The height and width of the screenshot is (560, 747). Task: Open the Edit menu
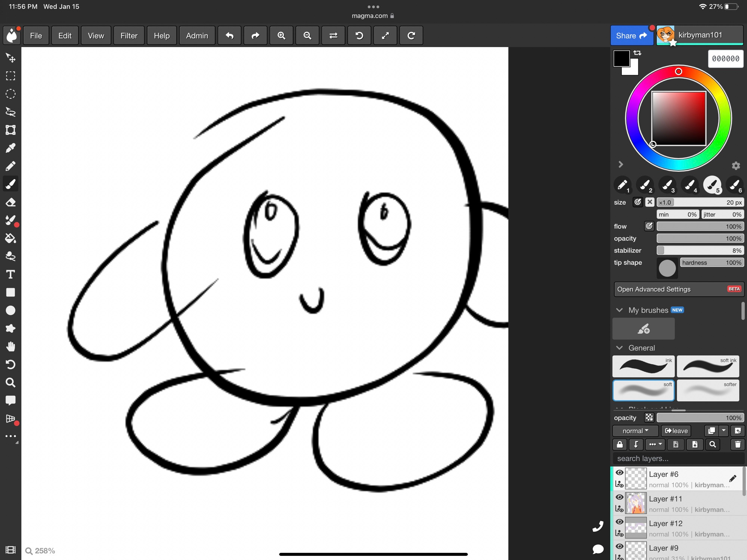pos(65,35)
